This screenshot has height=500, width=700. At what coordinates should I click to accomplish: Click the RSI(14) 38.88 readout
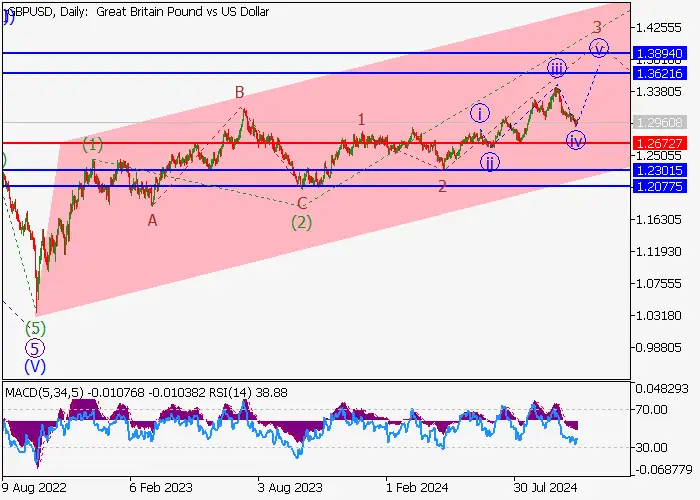click(x=248, y=393)
